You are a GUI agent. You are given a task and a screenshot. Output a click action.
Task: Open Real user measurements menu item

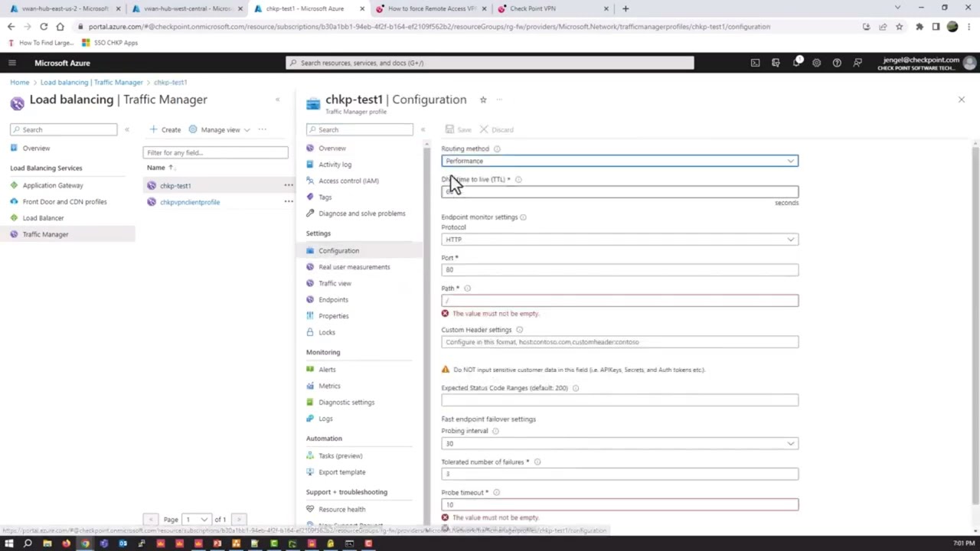[x=354, y=267]
